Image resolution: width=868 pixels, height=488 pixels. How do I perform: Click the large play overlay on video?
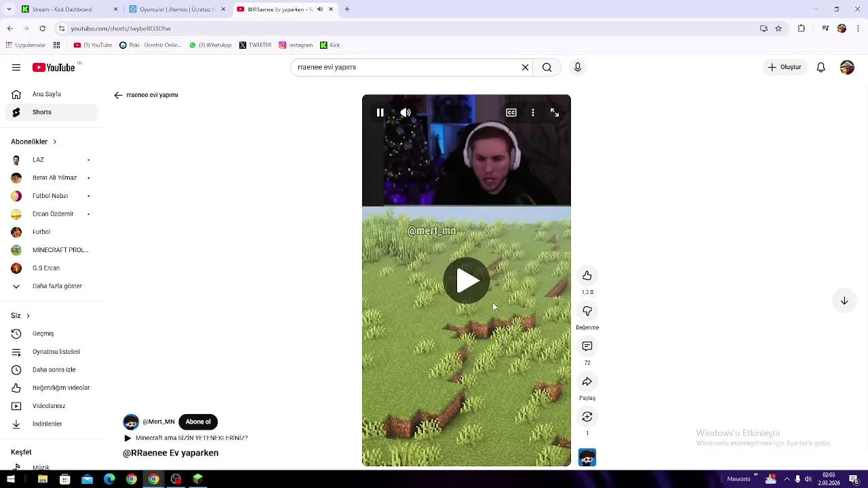tap(467, 281)
